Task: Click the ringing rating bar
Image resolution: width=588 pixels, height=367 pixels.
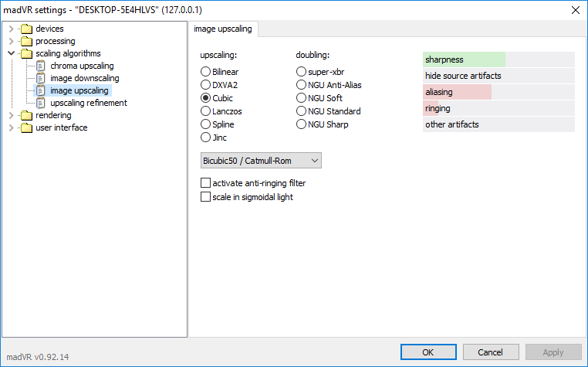Action: (x=498, y=109)
